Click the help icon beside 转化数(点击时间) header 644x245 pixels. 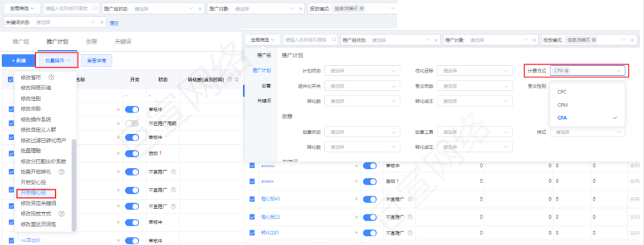[x=229, y=79]
